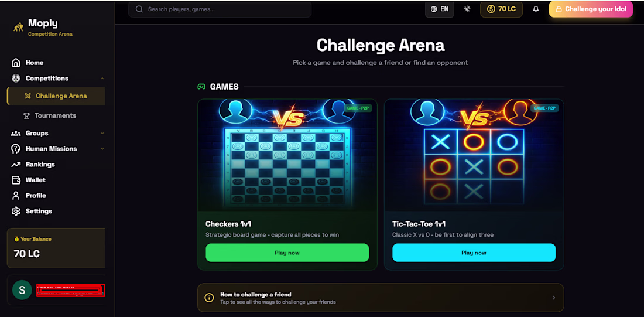The image size is (644, 317).
Task: Click the Home house icon
Action: click(x=16, y=63)
